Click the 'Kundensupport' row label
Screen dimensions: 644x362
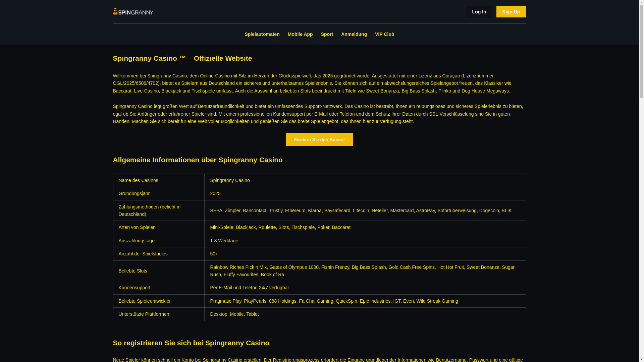coord(134,288)
